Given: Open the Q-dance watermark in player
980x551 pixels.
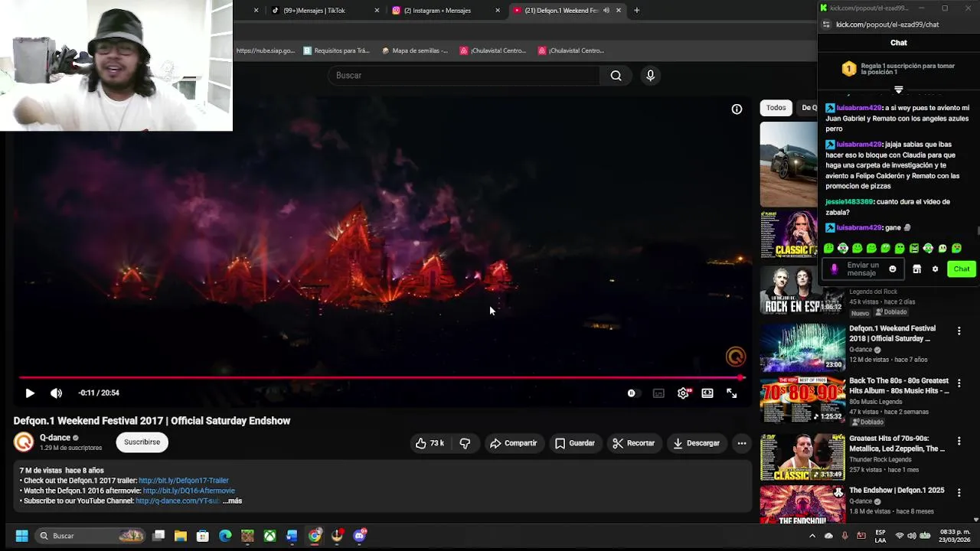Looking at the screenshot, I should (735, 357).
